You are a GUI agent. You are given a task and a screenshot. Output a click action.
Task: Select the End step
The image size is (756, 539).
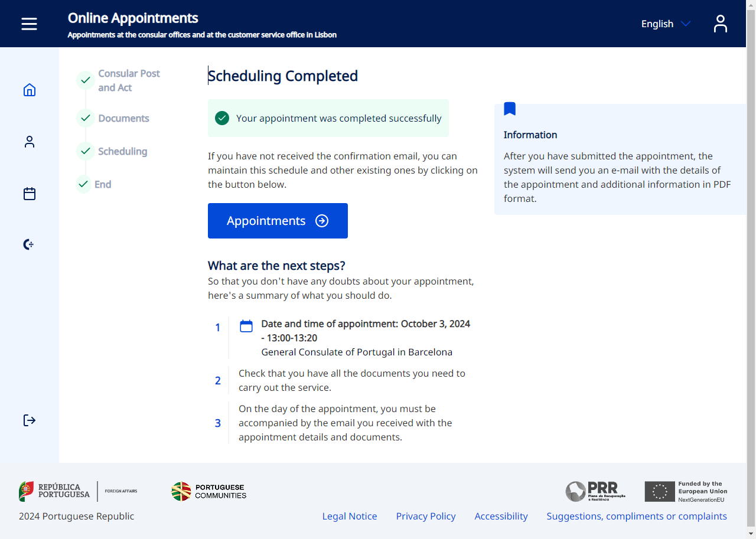[x=103, y=184]
